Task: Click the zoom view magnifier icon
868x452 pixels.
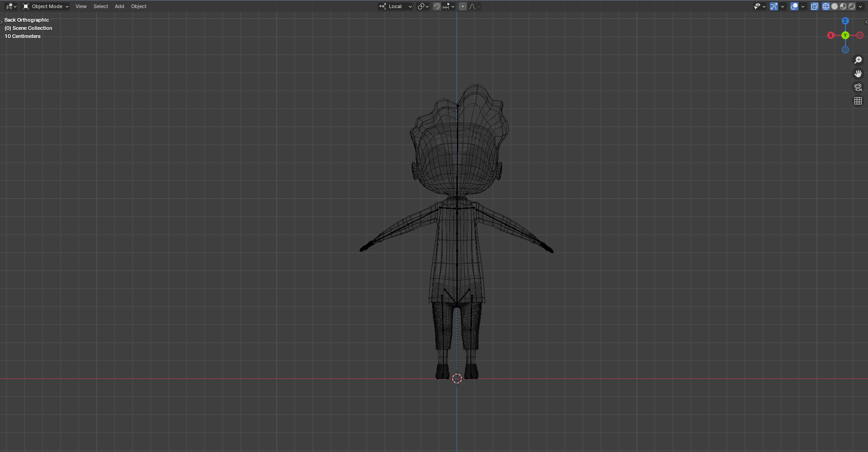Action: pos(858,60)
